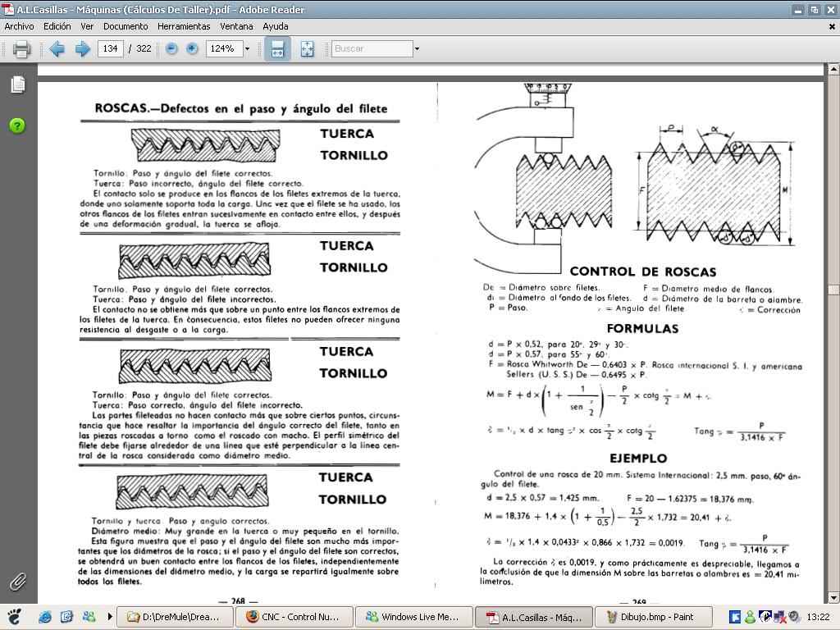The image size is (840, 630).
Task: Open the green help icon in sidebar
Action: pos(17,126)
